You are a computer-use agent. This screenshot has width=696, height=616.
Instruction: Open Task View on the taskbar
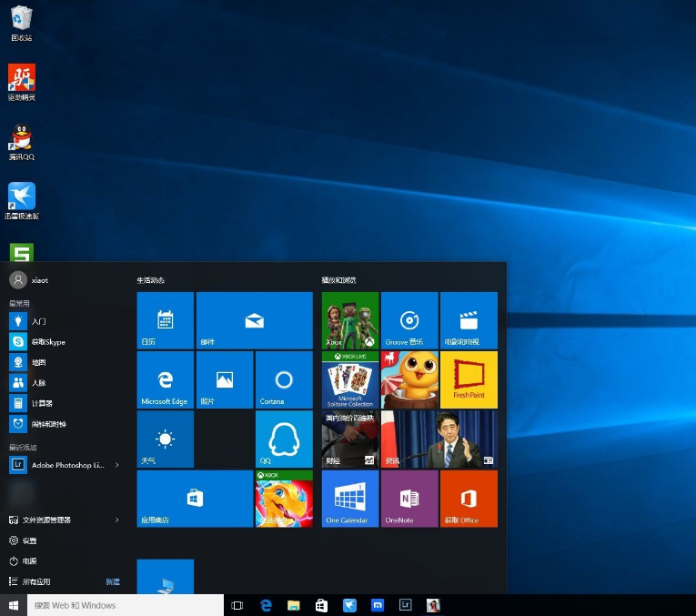pyautogui.click(x=237, y=605)
